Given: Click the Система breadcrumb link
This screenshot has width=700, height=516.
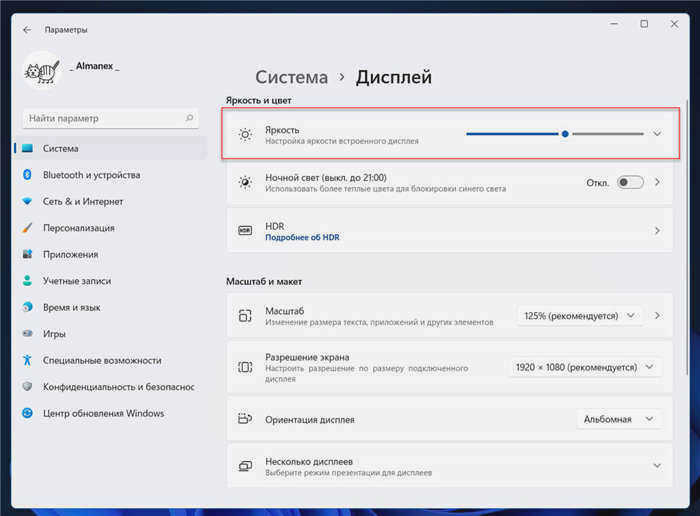Looking at the screenshot, I should (291, 77).
